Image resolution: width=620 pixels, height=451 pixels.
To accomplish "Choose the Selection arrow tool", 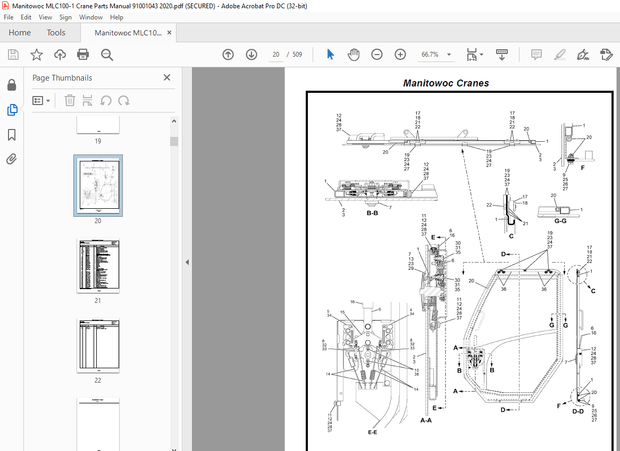I will [330, 55].
